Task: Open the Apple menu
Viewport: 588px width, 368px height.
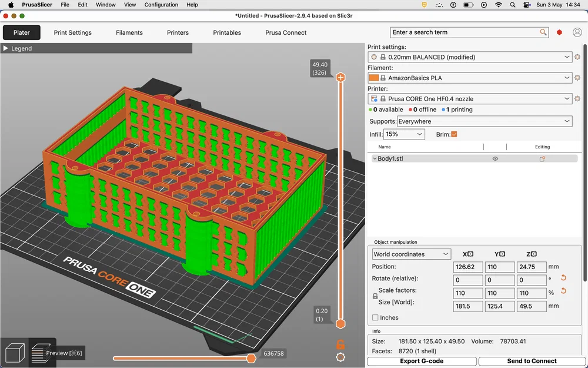Action: coord(11,5)
